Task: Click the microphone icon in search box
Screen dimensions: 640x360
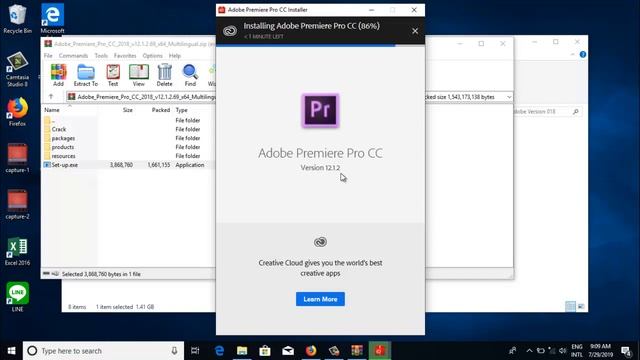Action: point(174,351)
